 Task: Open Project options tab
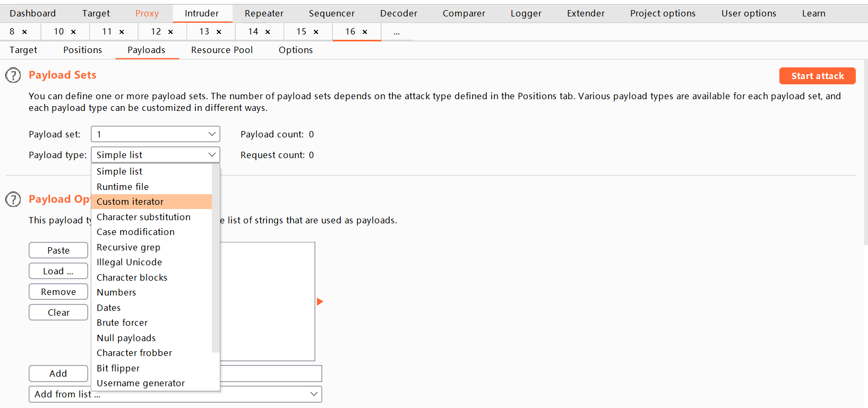pyautogui.click(x=663, y=13)
